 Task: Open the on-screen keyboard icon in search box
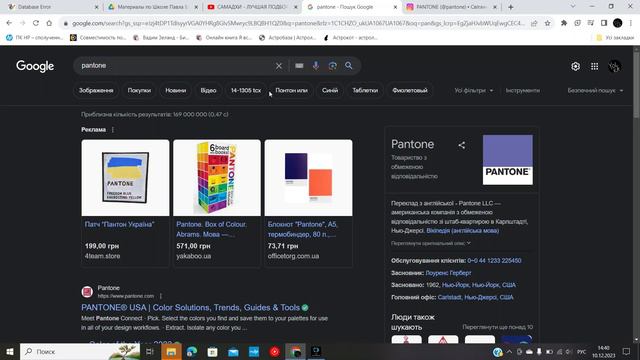[x=299, y=66]
